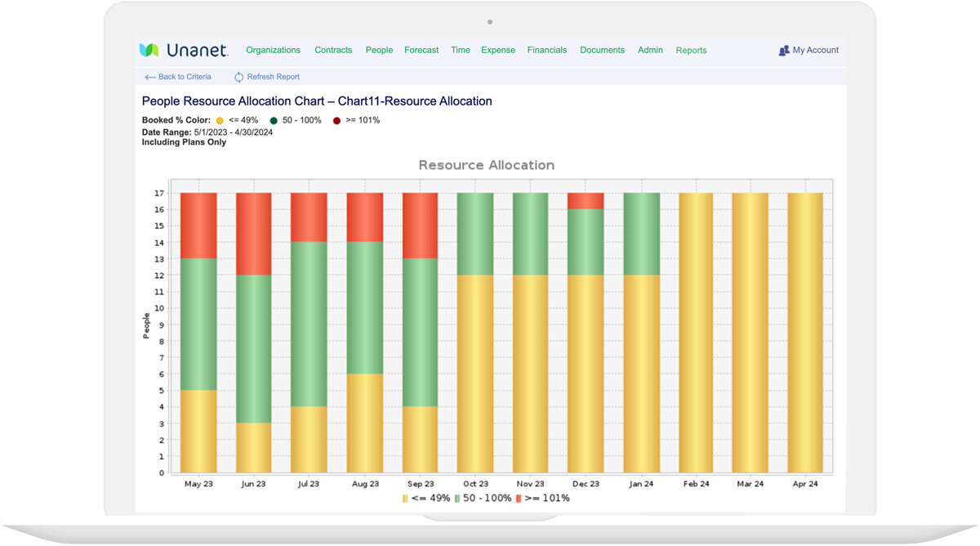Click the Refresh Report circular icon
Image resolution: width=980 pixels, height=546 pixels.
click(x=238, y=77)
